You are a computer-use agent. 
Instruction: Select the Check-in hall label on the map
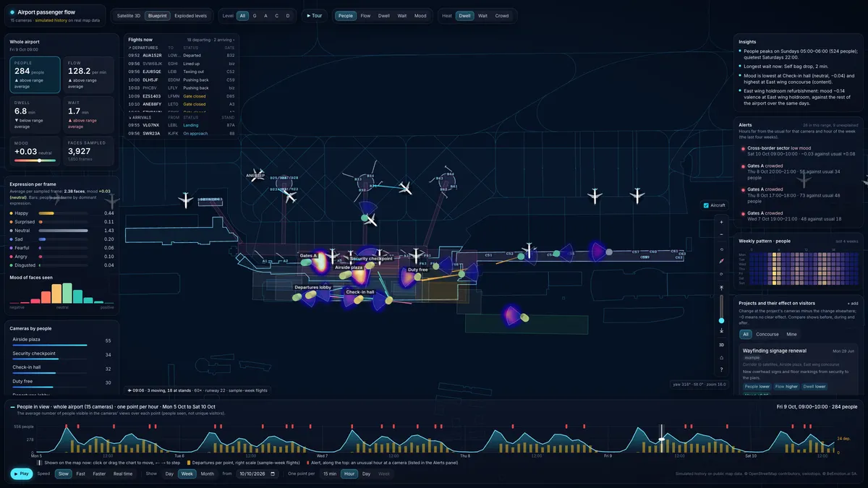coord(359,292)
